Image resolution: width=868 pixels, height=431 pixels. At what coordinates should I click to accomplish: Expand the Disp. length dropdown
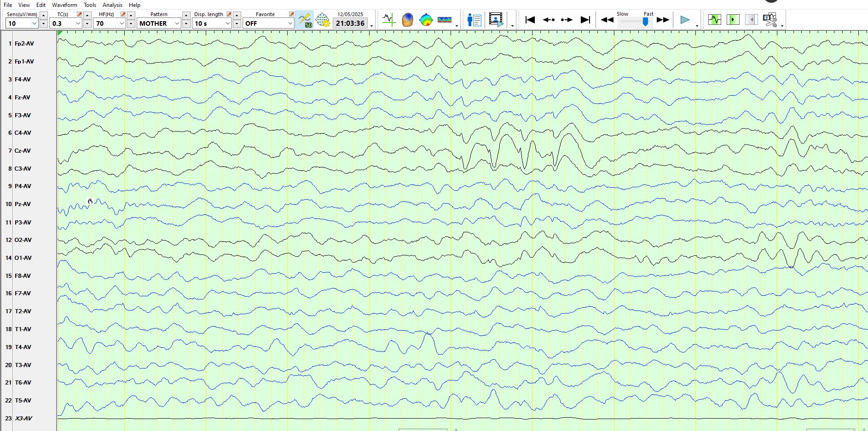point(227,23)
